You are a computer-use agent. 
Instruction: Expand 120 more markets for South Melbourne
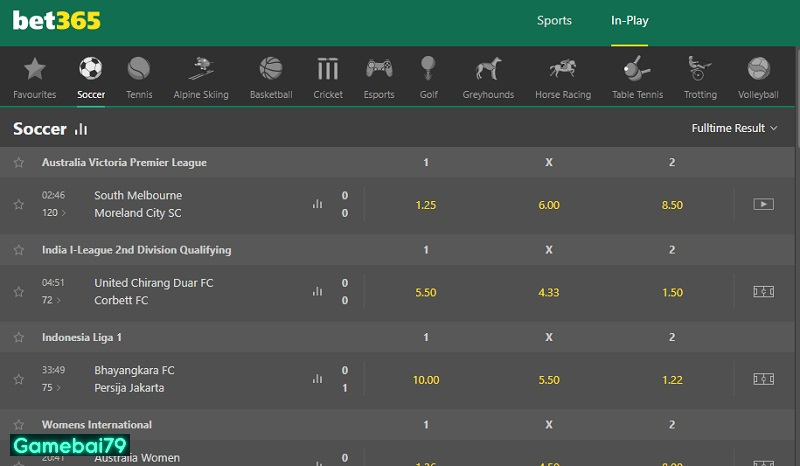(53, 213)
